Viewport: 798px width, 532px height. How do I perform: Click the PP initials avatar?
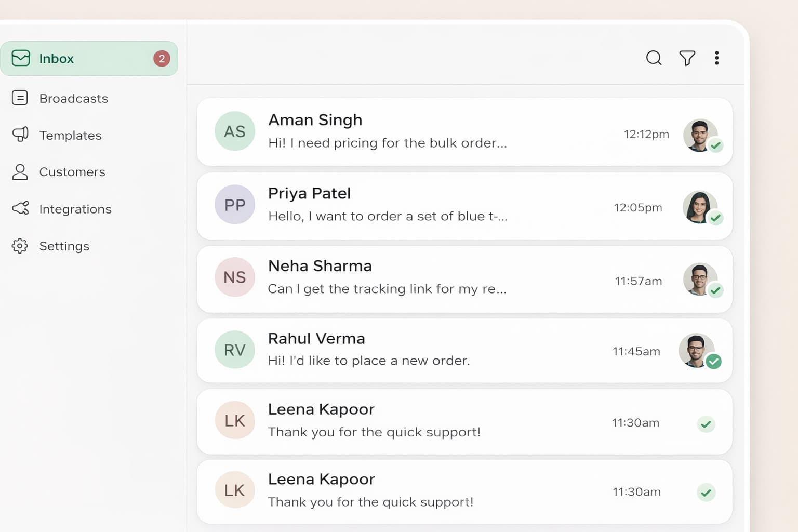point(235,205)
